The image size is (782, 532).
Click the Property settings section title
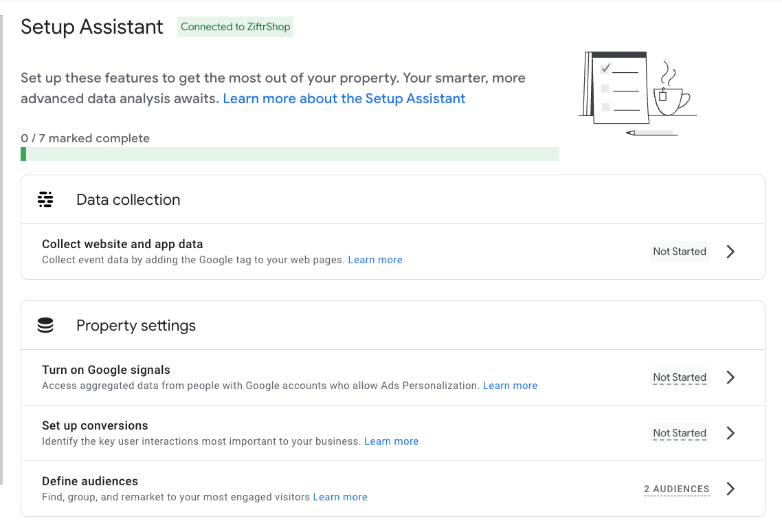click(x=136, y=325)
